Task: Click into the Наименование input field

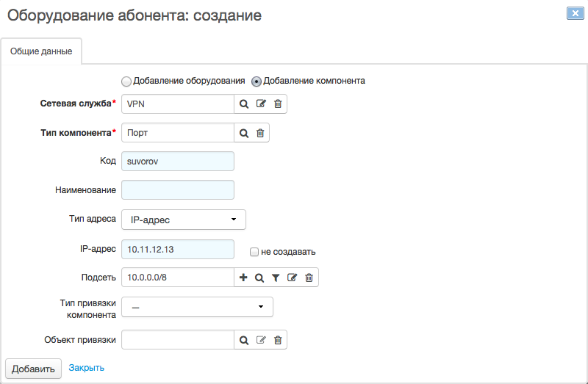Action: point(177,190)
